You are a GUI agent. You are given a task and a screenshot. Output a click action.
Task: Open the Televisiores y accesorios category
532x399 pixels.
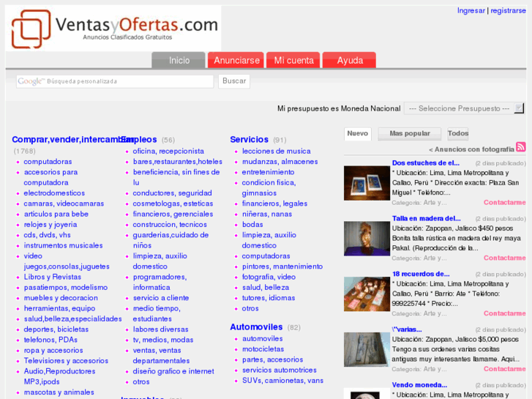(x=66, y=361)
